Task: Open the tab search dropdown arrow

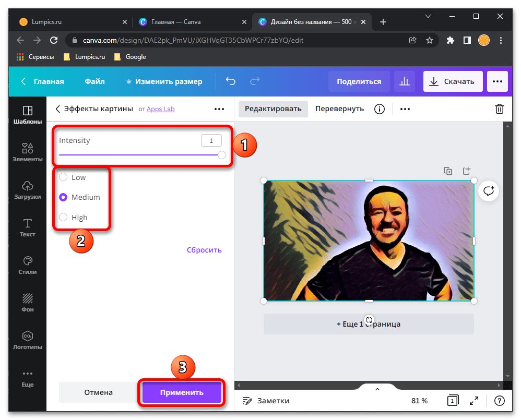Action: coord(428,16)
